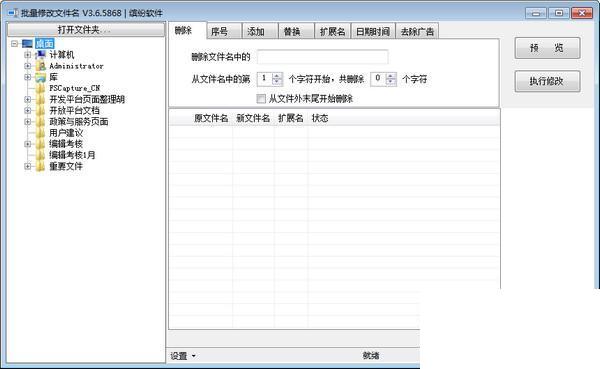Switch to the 扩展名 tab
Image resolution: width=600 pixels, height=369 pixels.
point(333,31)
